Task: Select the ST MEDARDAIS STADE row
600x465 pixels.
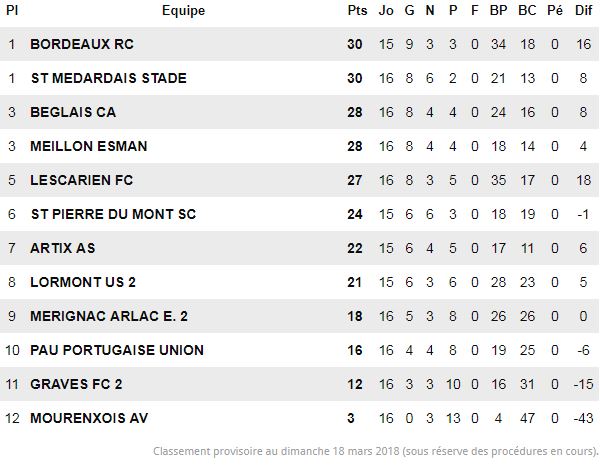Action: (299, 78)
